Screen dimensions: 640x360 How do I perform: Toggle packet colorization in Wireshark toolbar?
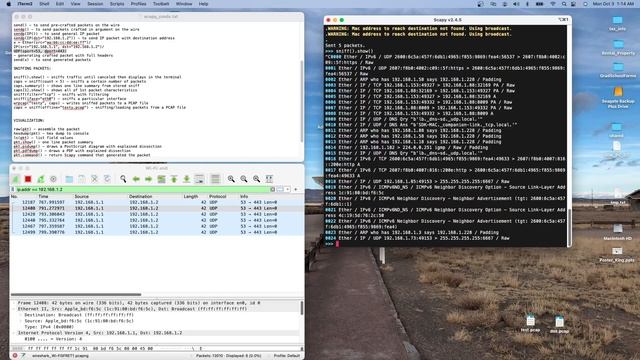click(215, 179)
